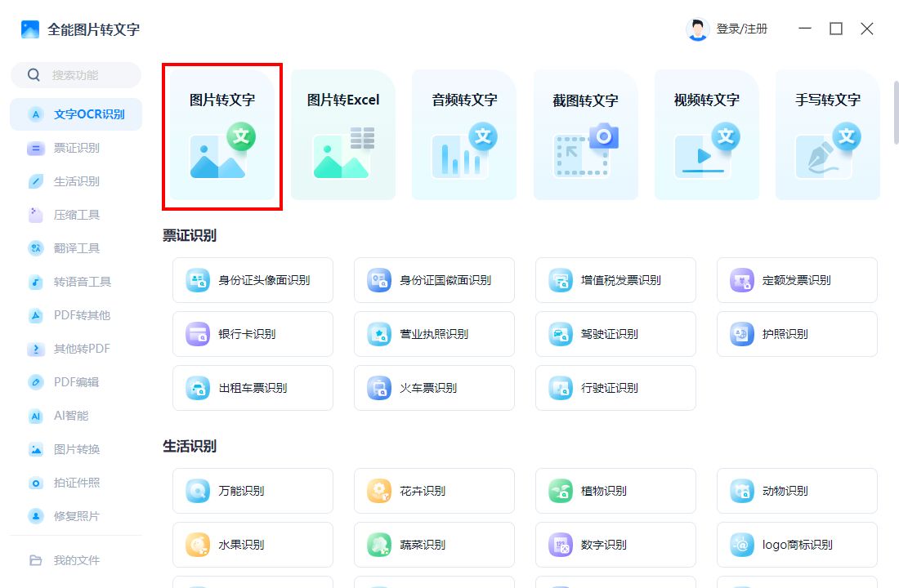Click the logo商标识别 icon
This screenshot has height=588, width=899.
pos(741,545)
